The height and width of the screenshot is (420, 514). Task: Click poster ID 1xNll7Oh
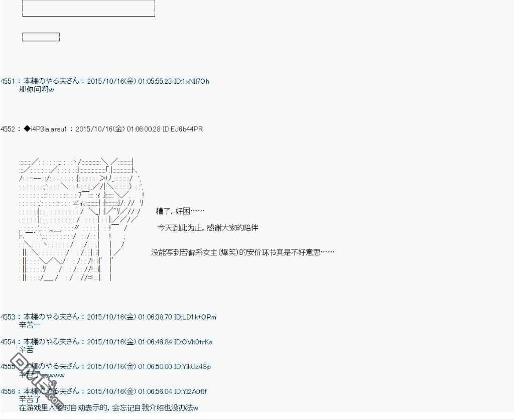pyautogui.click(x=192, y=81)
